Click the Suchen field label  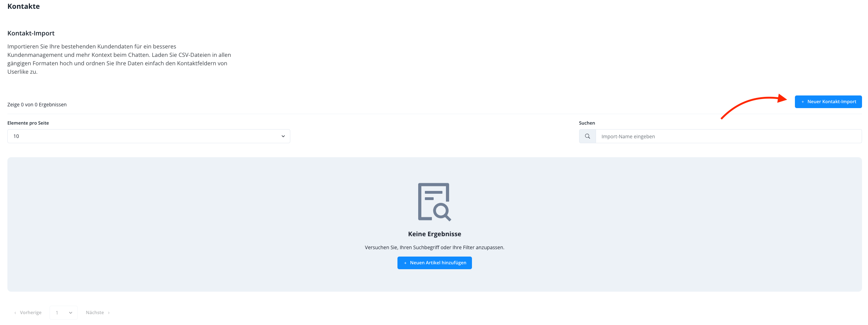click(x=587, y=123)
